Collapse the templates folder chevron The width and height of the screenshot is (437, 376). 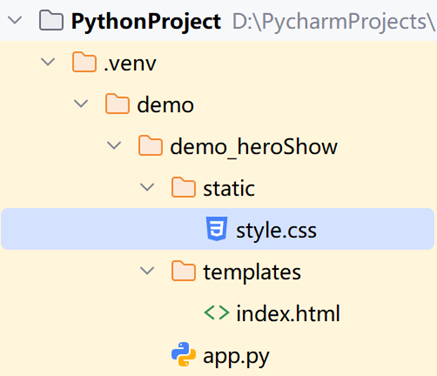coord(147,271)
